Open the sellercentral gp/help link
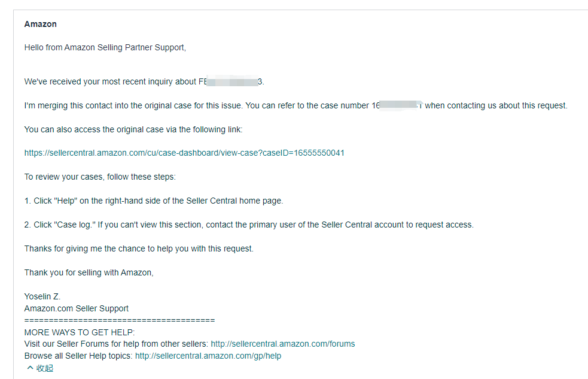588x379 pixels. [x=208, y=356]
